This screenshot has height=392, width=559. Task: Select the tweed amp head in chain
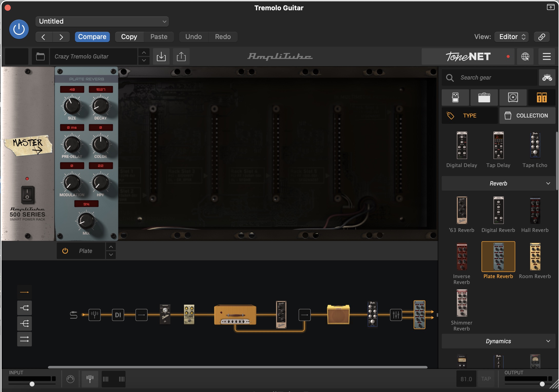pyautogui.click(x=235, y=315)
